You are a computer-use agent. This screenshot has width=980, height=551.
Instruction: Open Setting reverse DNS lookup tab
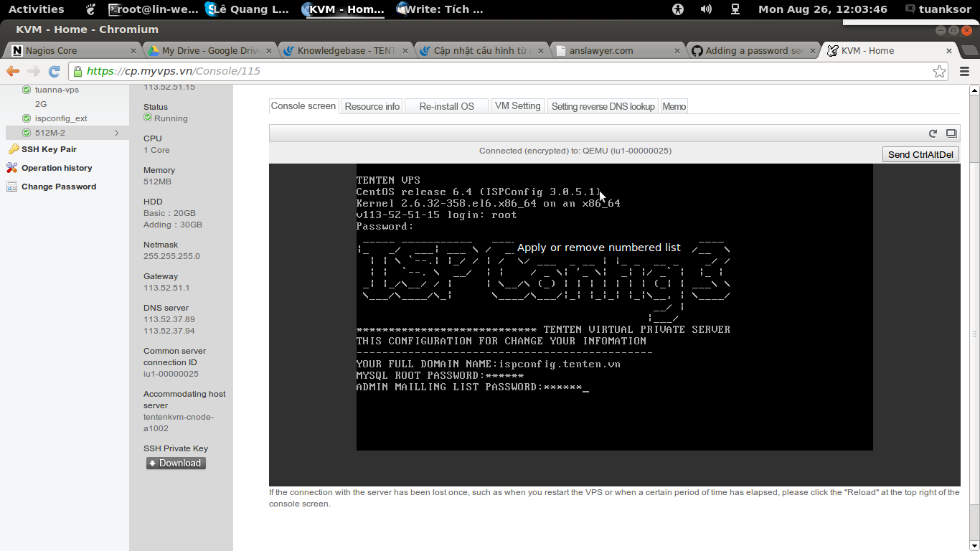pyautogui.click(x=603, y=106)
